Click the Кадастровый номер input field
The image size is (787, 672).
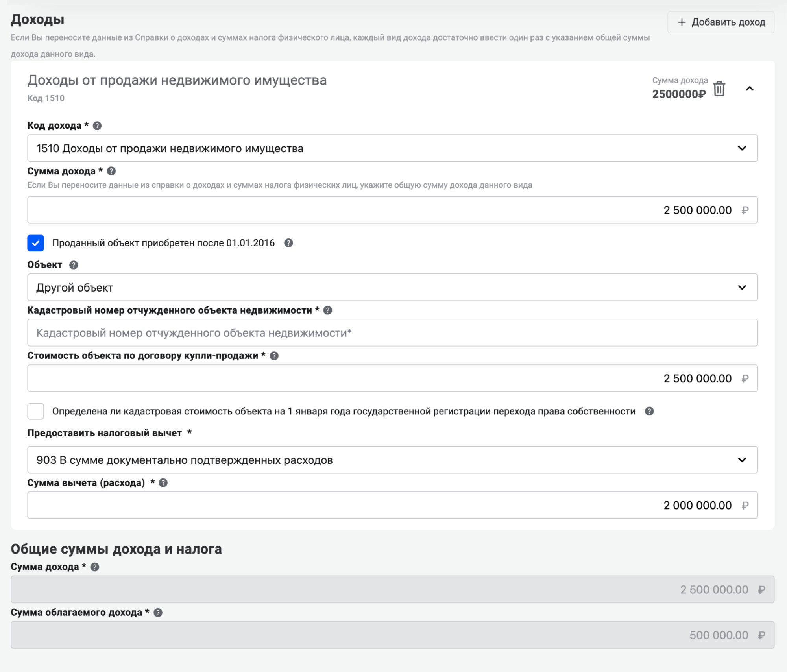click(392, 333)
